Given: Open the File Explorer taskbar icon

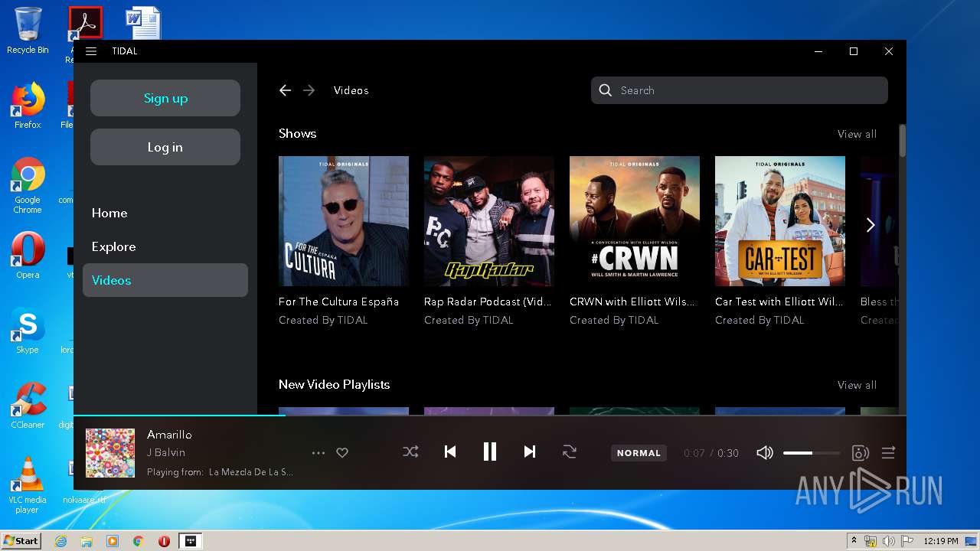Looking at the screenshot, I should [87, 541].
